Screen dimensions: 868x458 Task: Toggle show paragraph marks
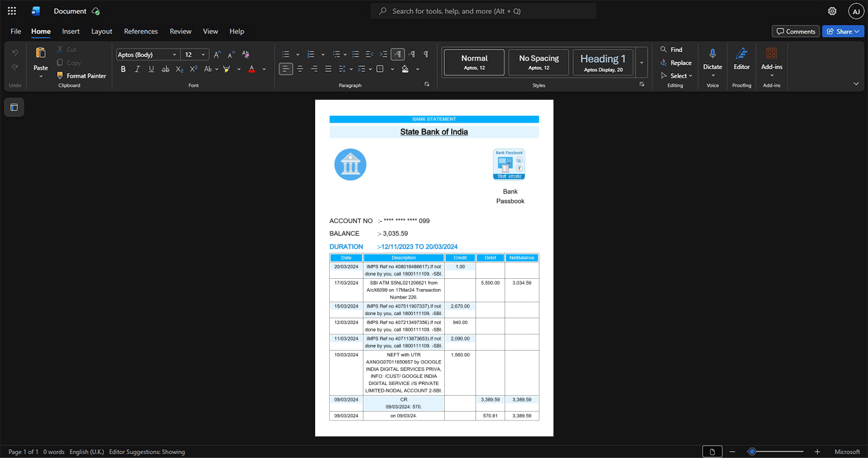[426, 55]
